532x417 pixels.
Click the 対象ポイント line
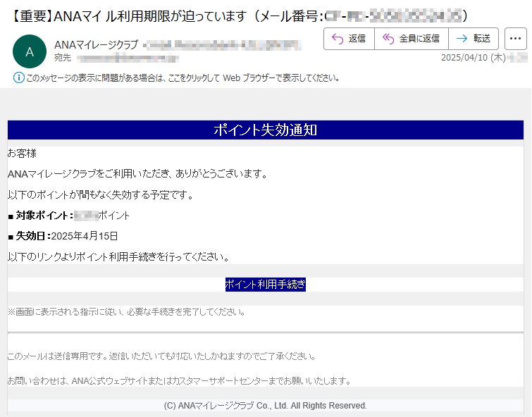(69, 216)
